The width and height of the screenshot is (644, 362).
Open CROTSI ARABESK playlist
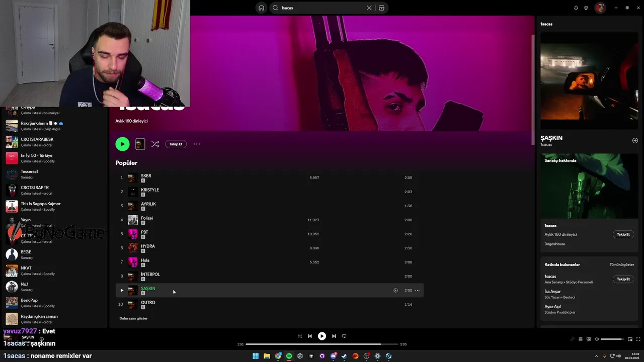click(x=54, y=142)
